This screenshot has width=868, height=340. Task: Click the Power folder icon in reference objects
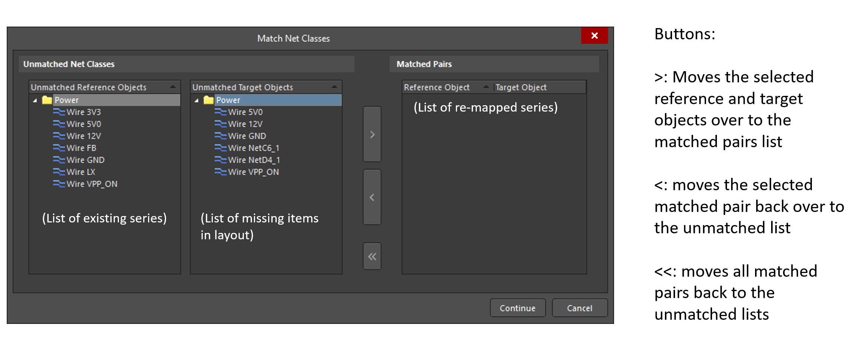[x=46, y=100]
